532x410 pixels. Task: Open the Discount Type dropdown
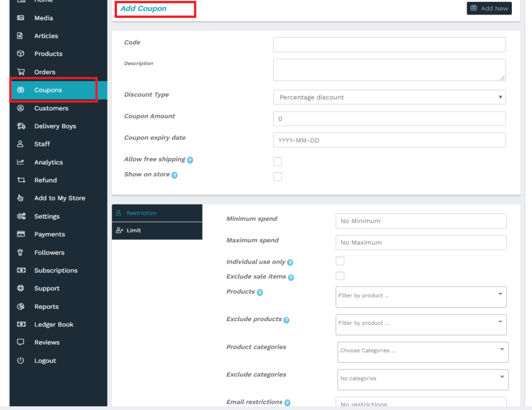(389, 97)
